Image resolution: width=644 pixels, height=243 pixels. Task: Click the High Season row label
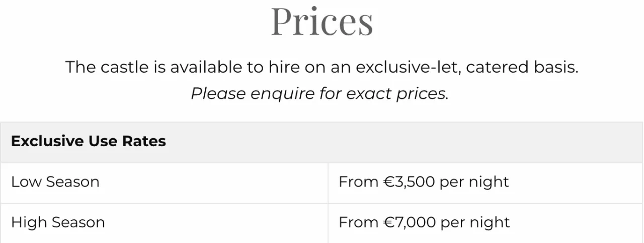pyautogui.click(x=58, y=222)
